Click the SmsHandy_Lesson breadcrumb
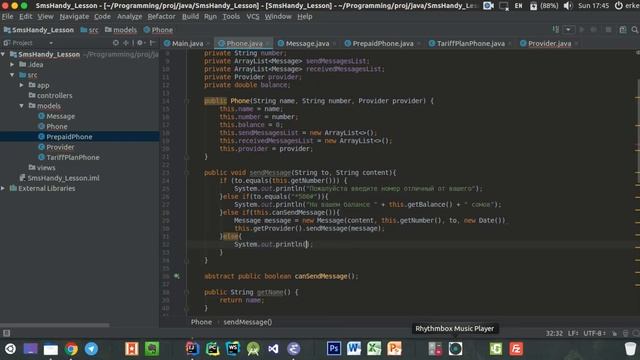640x360 pixels. pos(39,30)
